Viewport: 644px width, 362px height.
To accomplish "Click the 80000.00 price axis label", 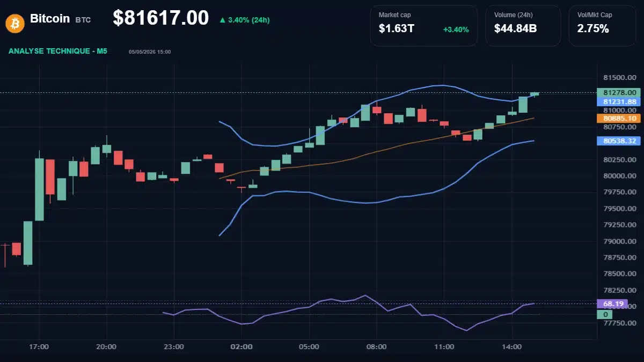I will [620, 176].
